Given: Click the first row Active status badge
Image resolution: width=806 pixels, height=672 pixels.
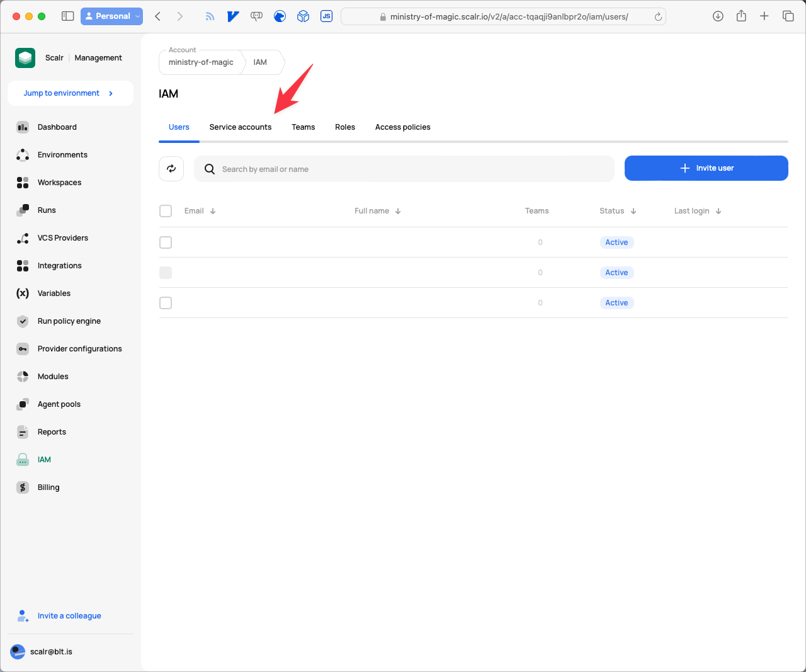Looking at the screenshot, I should pyautogui.click(x=616, y=242).
